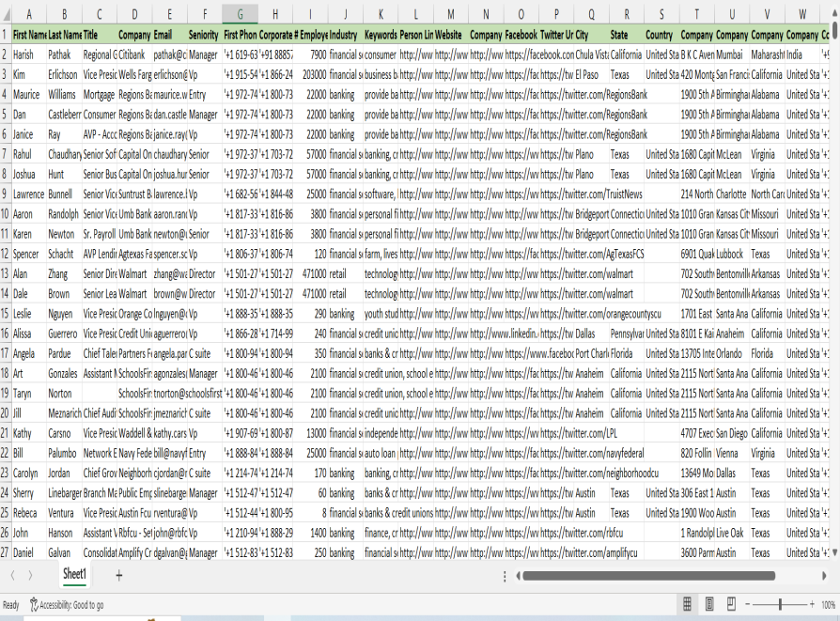Viewport: 840px width, 621px height.
Task: Adjust the zoom slider handle
Action: [x=779, y=604]
